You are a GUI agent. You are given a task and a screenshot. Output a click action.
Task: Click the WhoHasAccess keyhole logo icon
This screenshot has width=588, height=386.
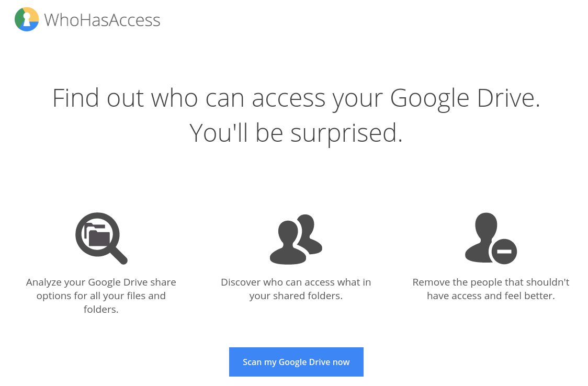27,19
